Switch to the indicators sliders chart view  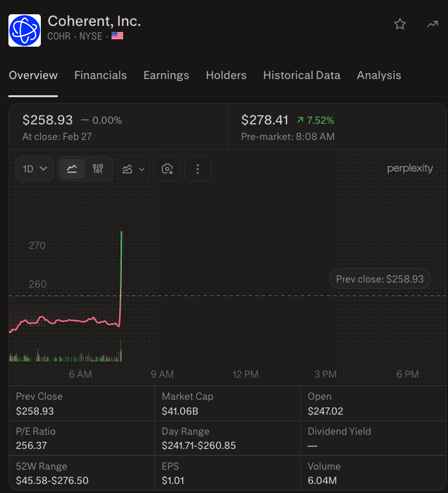98,169
